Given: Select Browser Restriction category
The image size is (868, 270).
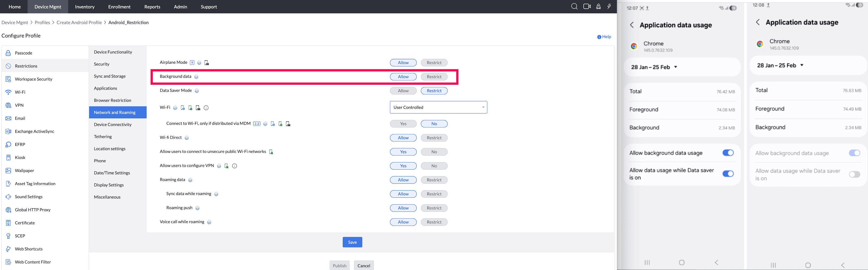Looking at the screenshot, I should tap(118, 100).
